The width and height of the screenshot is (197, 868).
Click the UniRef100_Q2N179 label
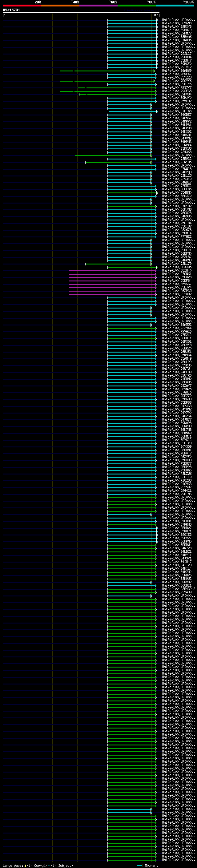[177, 264]
